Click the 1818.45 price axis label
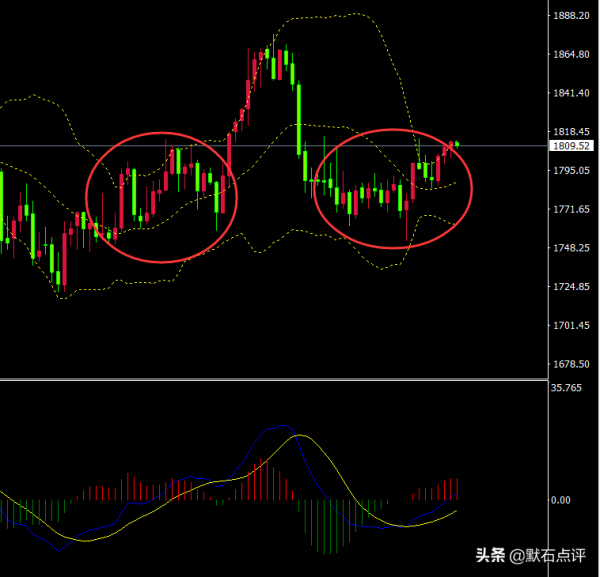The height and width of the screenshot is (577, 600). coord(570,132)
